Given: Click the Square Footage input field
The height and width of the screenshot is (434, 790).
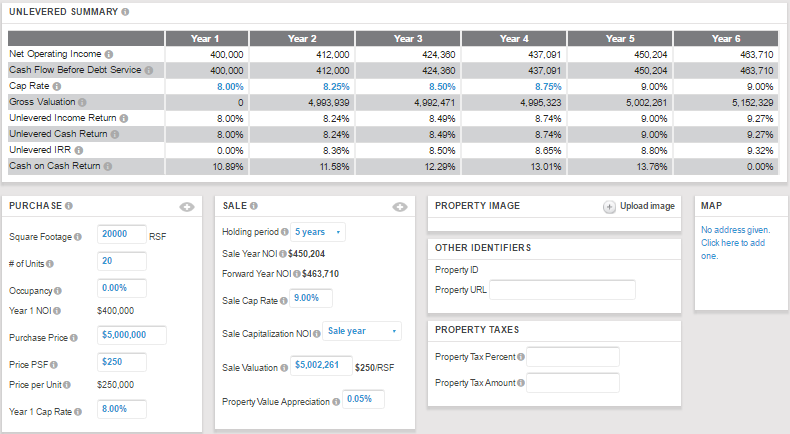Looking at the screenshot, I should point(121,234).
